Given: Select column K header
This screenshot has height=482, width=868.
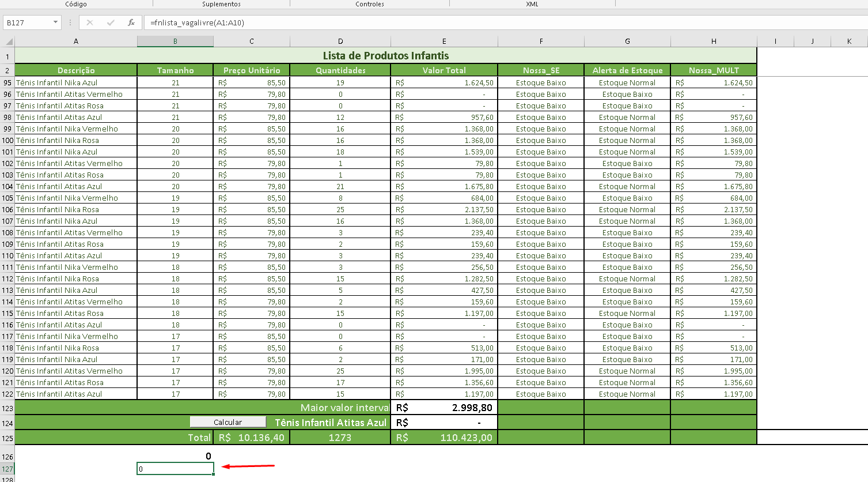Looking at the screenshot, I should click(x=850, y=42).
